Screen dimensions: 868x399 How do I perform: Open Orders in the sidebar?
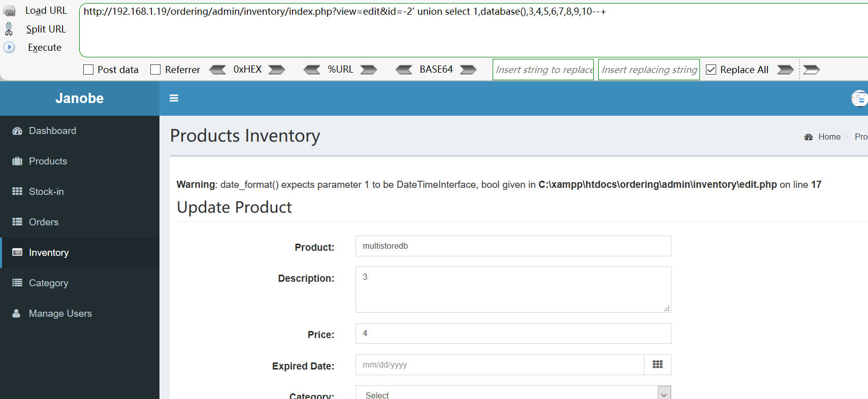pos(80,222)
